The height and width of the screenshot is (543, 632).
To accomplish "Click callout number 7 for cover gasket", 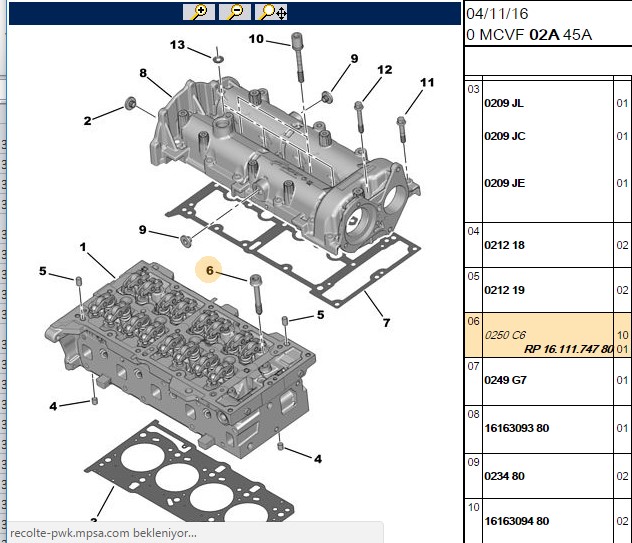I will coord(387,322).
